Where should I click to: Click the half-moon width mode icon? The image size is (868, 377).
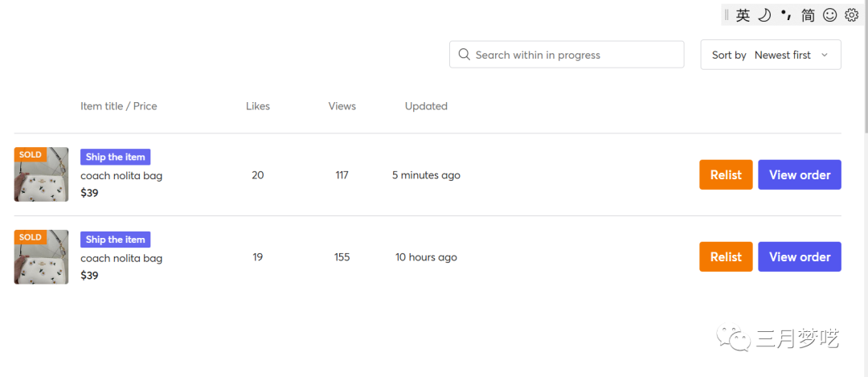click(x=764, y=15)
